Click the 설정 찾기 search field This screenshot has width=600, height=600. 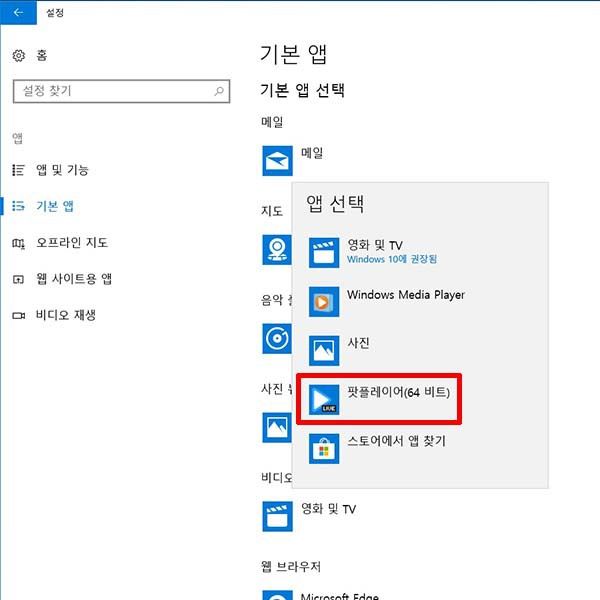121,91
